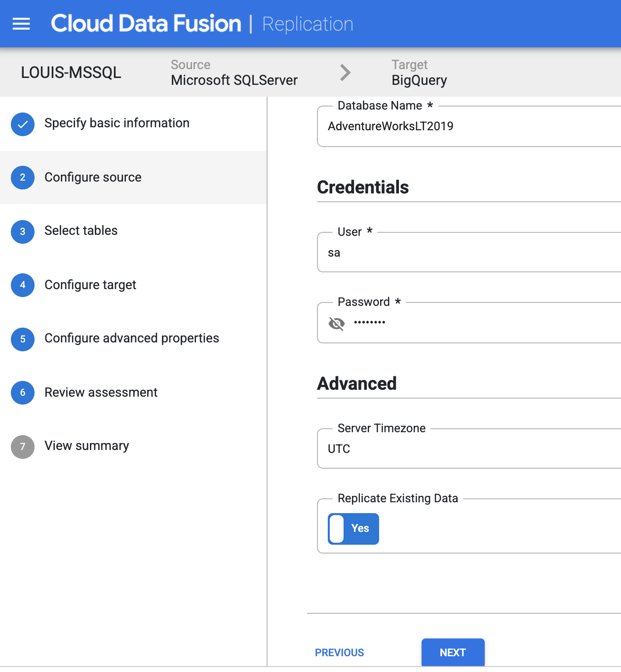Click the step 2 circle icon

point(23,178)
